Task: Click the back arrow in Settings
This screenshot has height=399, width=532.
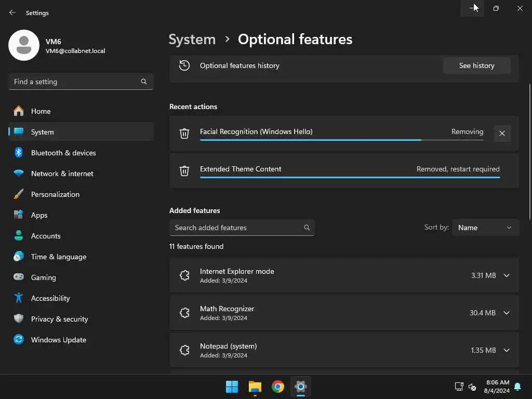Action: point(12,12)
